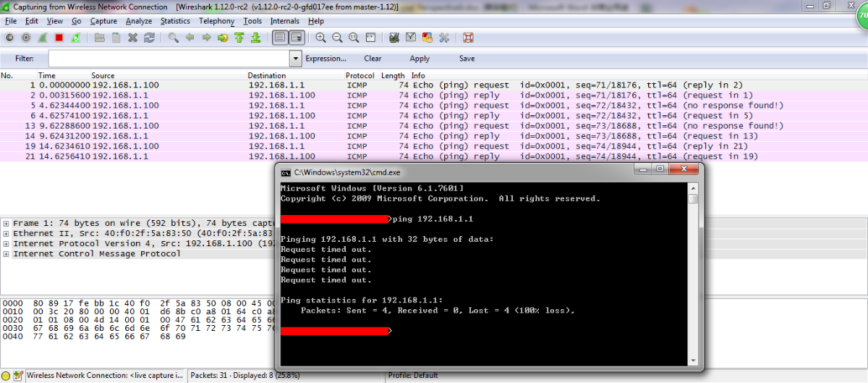Reload this capture file icon

click(x=148, y=37)
